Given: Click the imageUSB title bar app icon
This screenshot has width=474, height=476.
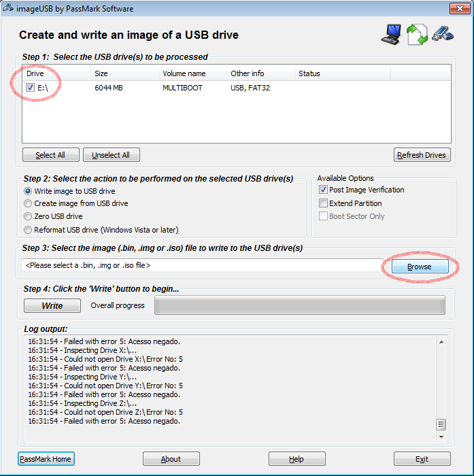Looking at the screenshot, I should coord(8,9).
